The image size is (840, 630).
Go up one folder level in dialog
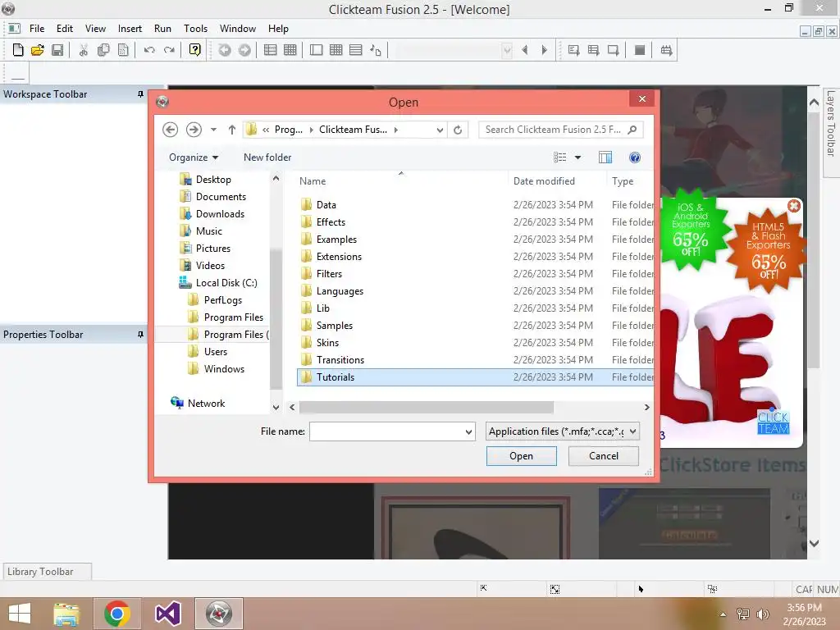click(232, 130)
